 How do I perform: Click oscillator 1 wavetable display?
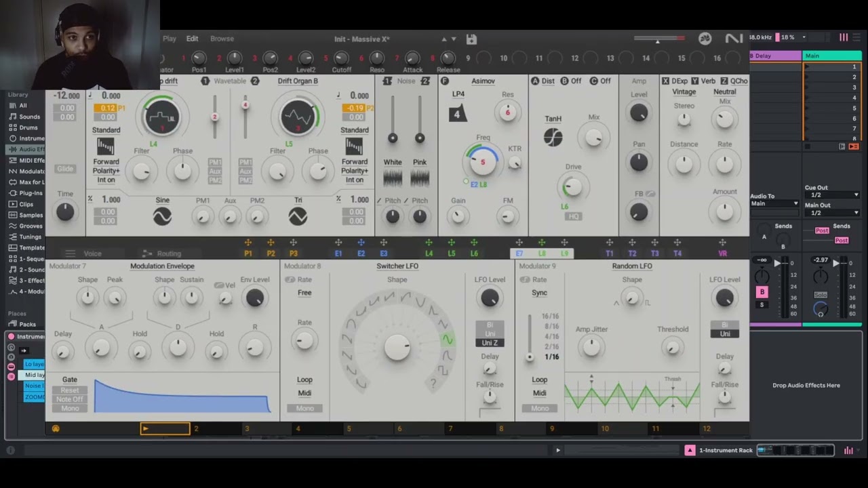(161, 117)
